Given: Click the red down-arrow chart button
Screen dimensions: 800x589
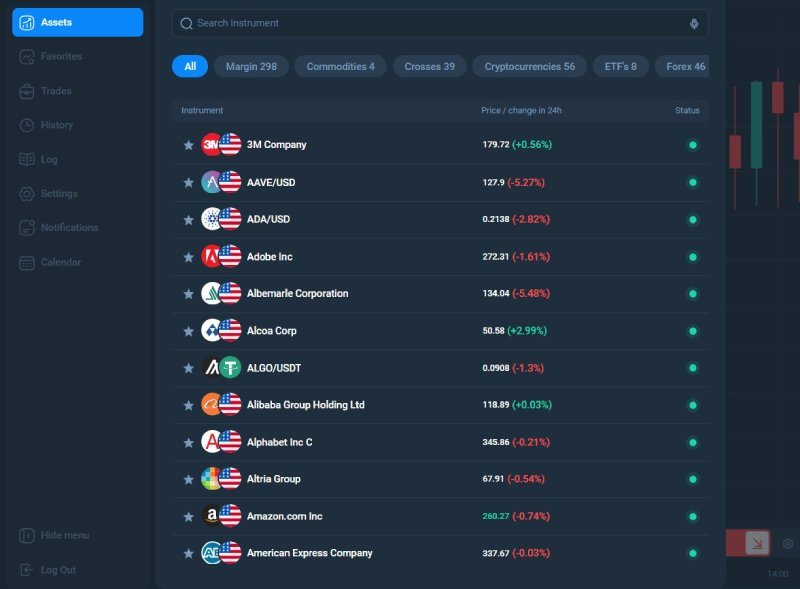Looking at the screenshot, I should [757, 543].
